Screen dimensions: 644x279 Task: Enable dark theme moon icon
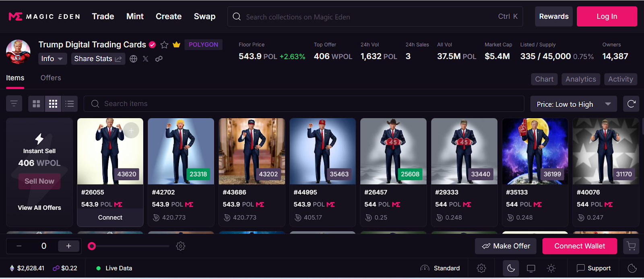click(x=511, y=268)
